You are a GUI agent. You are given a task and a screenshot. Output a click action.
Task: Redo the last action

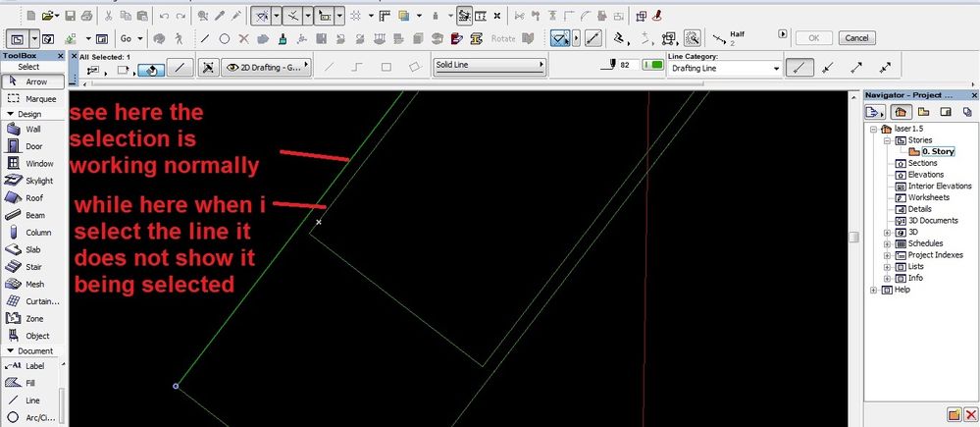pyautogui.click(x=181, y=15)
